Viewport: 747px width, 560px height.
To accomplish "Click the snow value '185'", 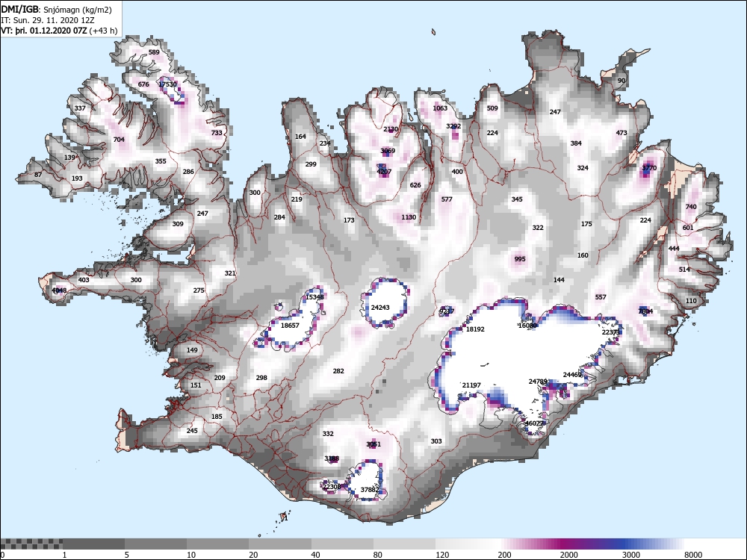I will tap(217, 417).
